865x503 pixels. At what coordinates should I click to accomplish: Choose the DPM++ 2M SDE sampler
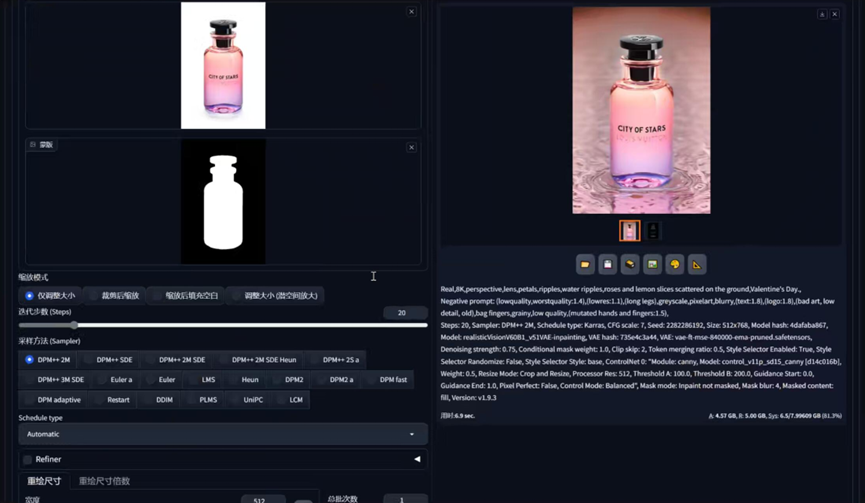(x=177, y=360)
